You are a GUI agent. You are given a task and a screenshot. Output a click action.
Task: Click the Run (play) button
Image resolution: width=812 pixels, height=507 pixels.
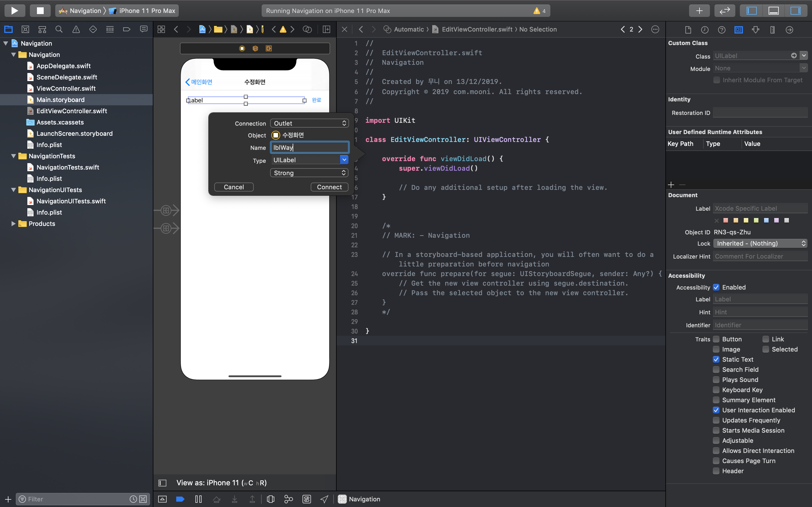14,10
